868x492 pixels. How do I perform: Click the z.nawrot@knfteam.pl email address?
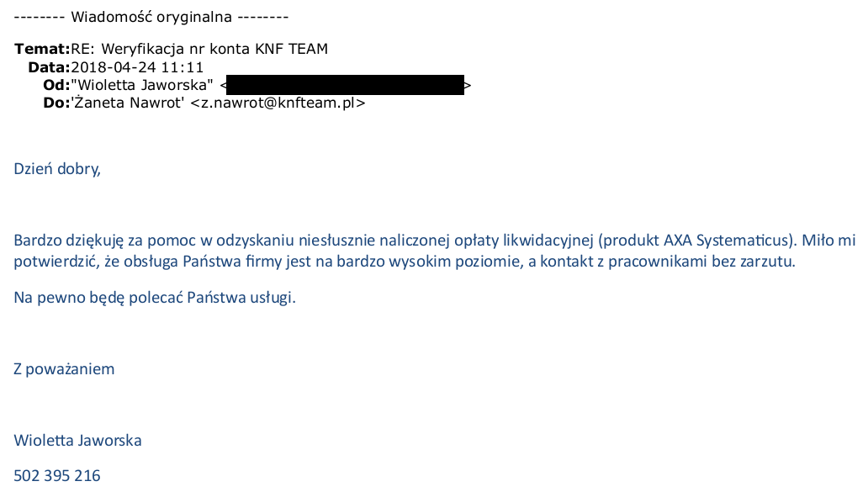(x=278, y=103)
